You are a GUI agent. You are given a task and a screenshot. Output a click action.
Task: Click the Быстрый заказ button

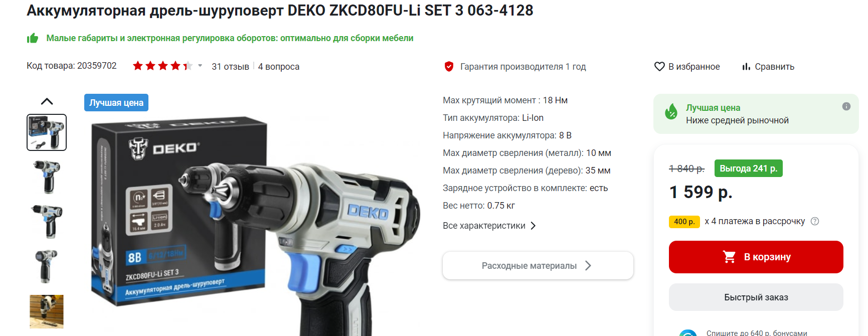(x=756, y=297)
